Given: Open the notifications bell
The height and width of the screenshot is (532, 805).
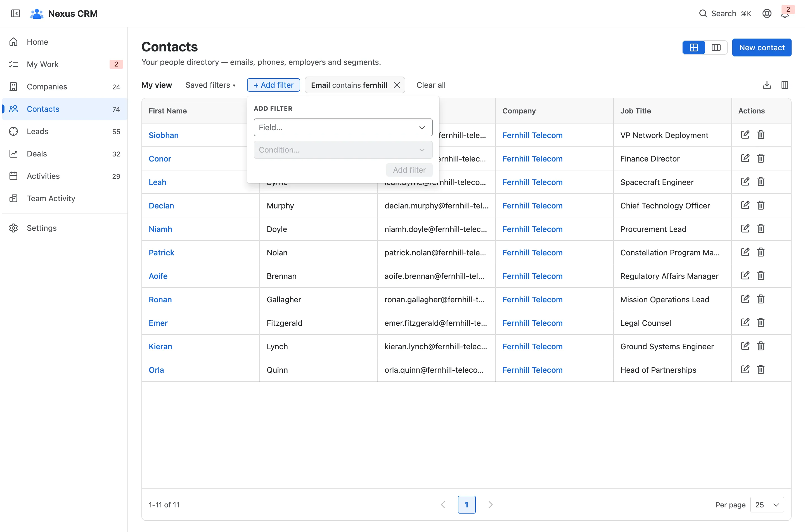Looking at the screenshot, I should pyautogui.click(x=785, y=14).
